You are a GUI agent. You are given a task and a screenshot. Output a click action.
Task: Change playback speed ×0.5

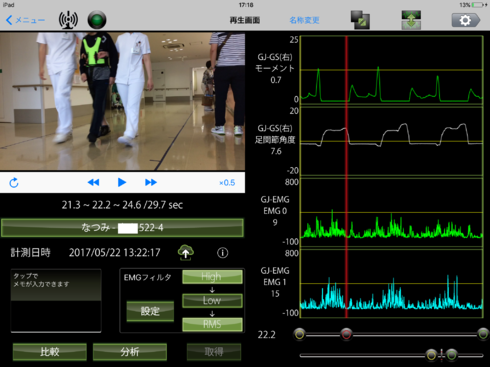click(x=227, y=183)
